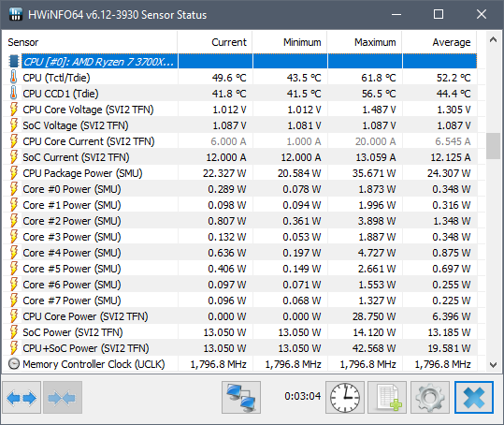
Task: Start logging with the sheet plus icon
Action: tap(387, 397)
